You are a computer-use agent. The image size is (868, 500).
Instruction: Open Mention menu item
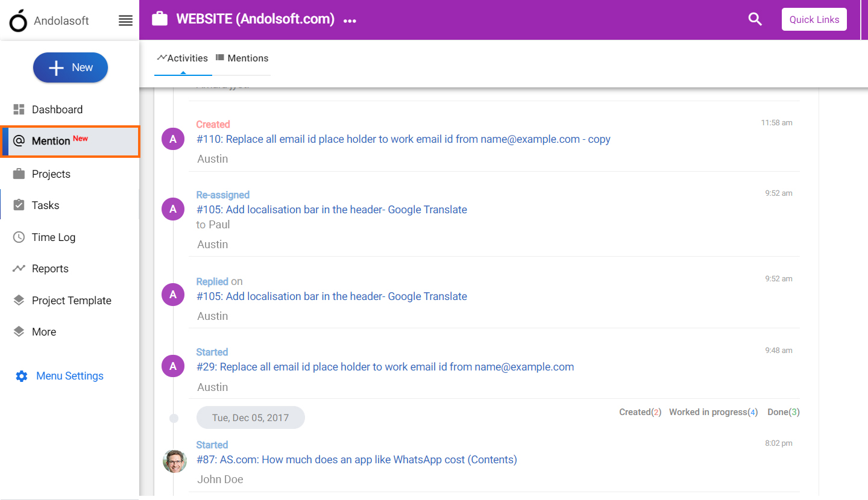[71, 141]
